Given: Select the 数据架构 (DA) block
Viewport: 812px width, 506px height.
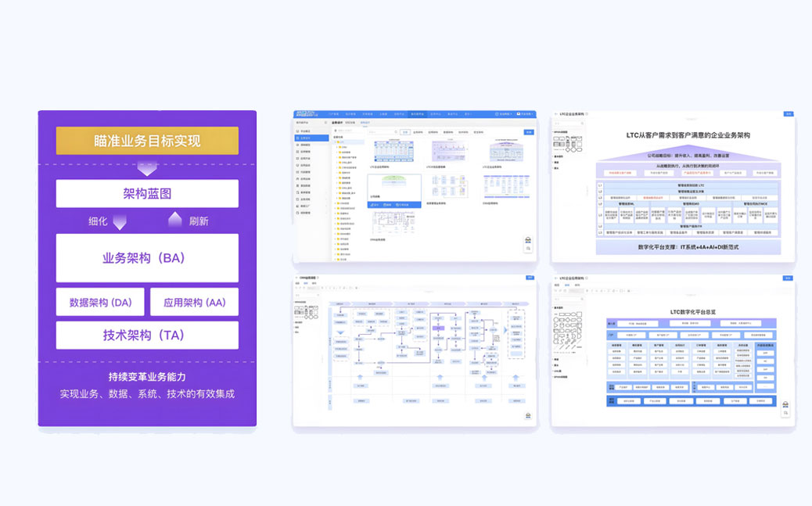Looking at the screenshot, I should point(100,302).
